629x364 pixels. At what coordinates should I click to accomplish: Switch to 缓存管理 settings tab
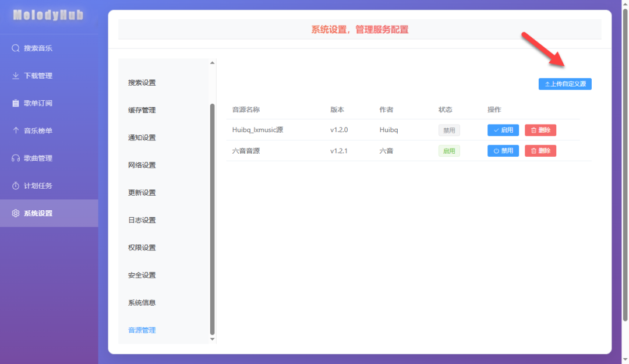(142, 110)
